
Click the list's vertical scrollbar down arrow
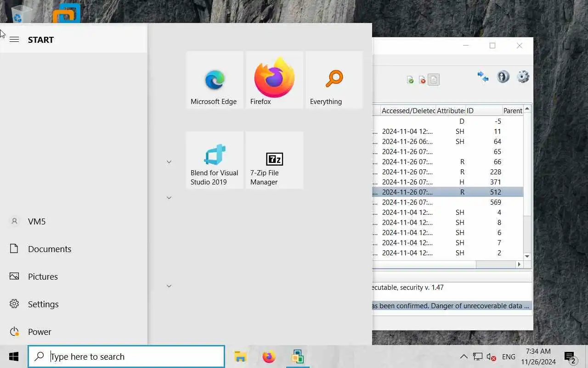coord(527,256)
